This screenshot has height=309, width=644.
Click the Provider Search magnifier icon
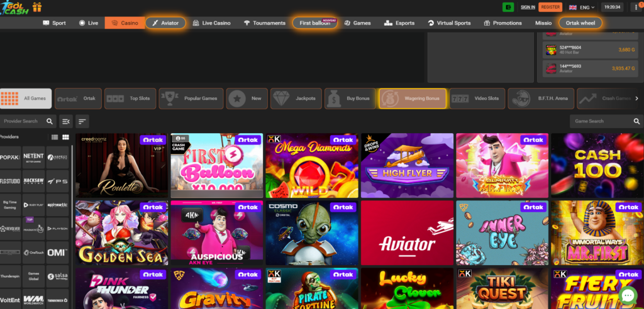[50, 121]
